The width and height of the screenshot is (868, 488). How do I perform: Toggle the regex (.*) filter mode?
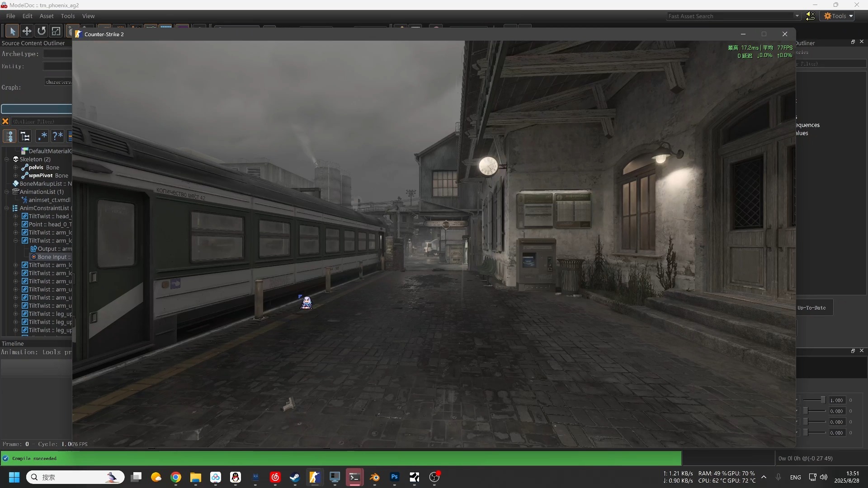tap(42, 136)
